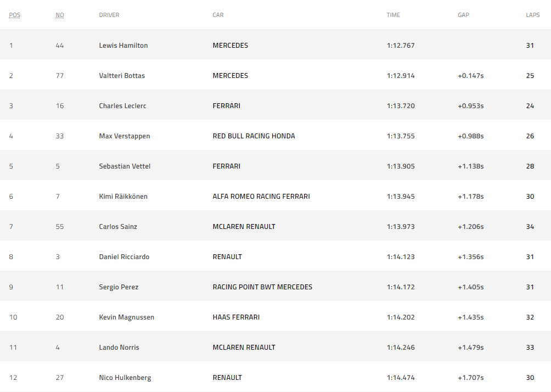This screenshot has height=392, width=551.
Task: Click Hamilton's 1:12.767 time cell
Action: pos(401,46)
